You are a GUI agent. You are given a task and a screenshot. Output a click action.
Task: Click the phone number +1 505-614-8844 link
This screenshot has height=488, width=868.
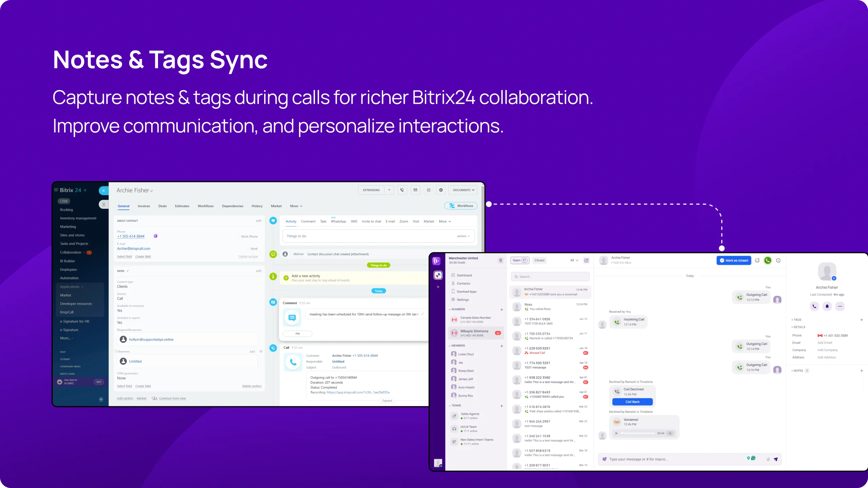(x=131, y=237)
